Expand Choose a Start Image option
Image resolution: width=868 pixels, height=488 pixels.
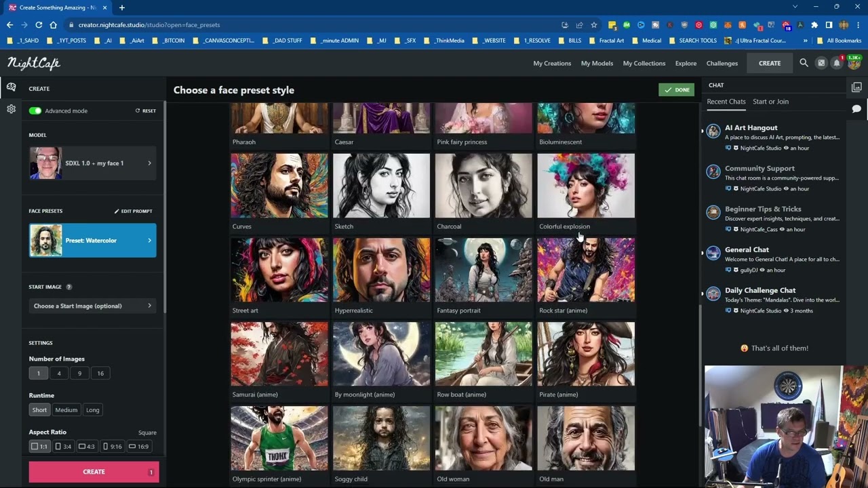92,306
